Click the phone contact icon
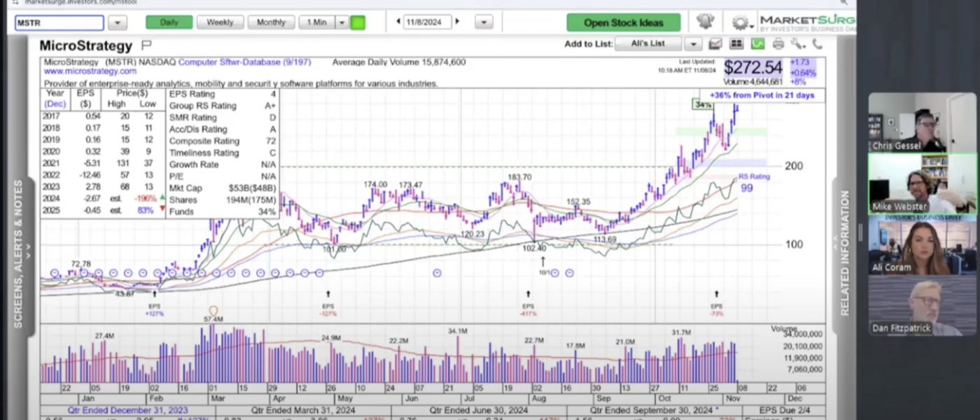 816,44
